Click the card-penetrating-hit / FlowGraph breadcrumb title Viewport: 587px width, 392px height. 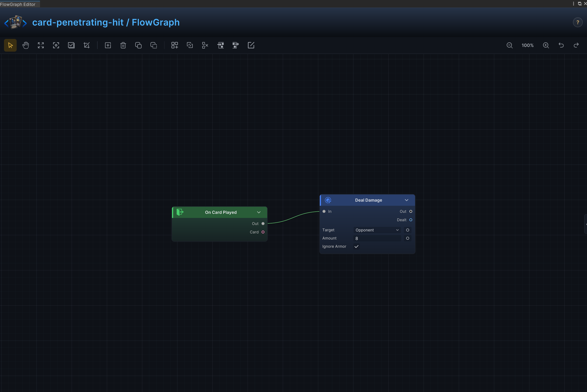click(106, 22)
